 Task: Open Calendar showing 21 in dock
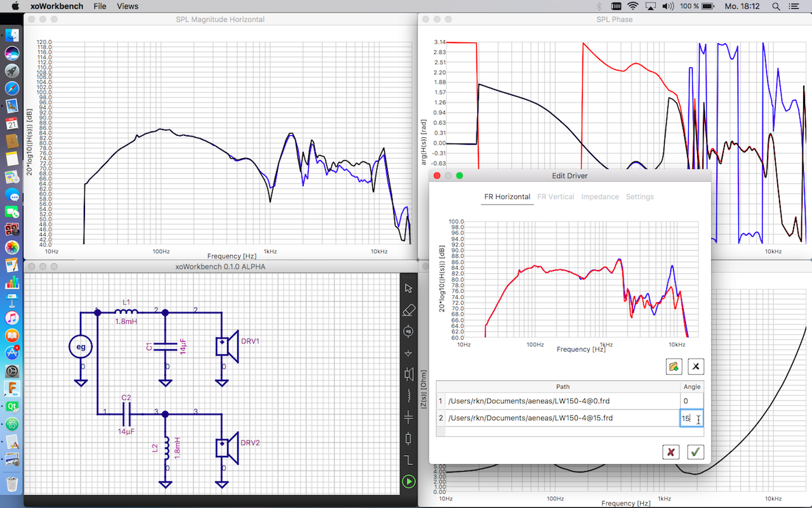pyautogui.click(x=12, y=124)
